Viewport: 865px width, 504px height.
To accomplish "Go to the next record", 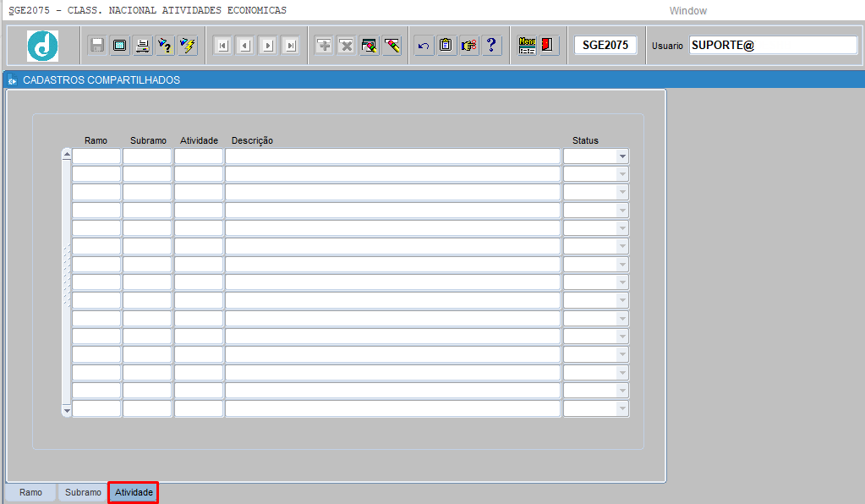I will click(268, 45).
